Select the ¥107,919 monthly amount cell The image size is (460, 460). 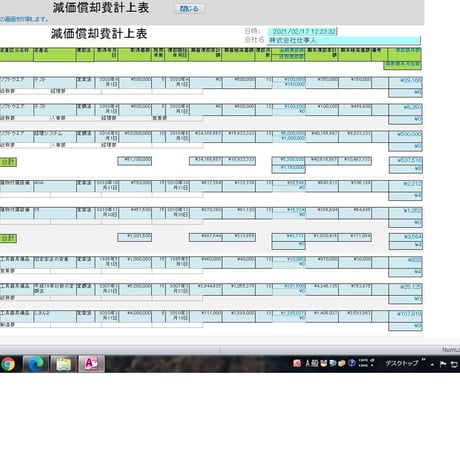pyautogui.click(x=405, y=316)
